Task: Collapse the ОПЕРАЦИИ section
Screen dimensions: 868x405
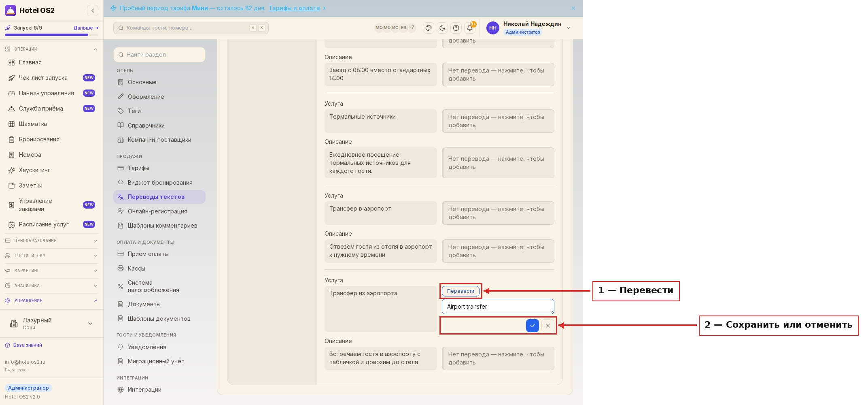Action: tap(51, 49)
